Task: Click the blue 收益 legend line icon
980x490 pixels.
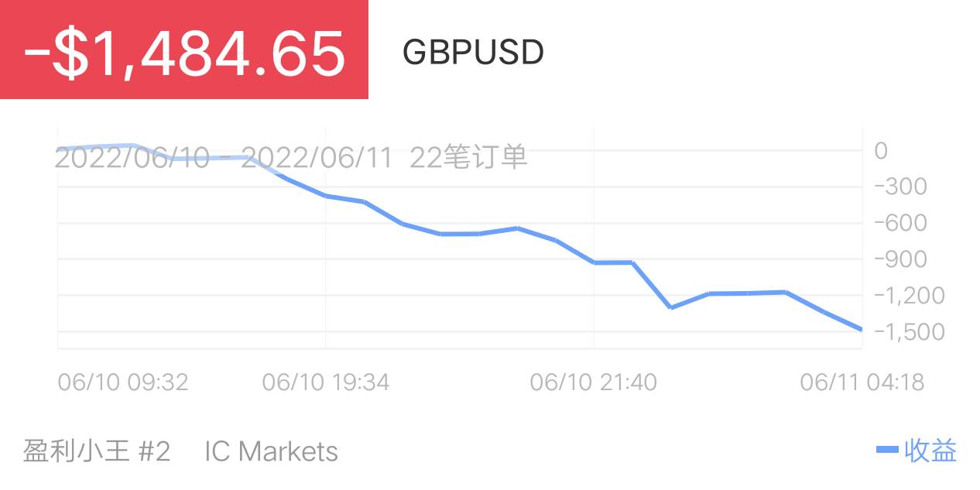Action: coord(887,450)
